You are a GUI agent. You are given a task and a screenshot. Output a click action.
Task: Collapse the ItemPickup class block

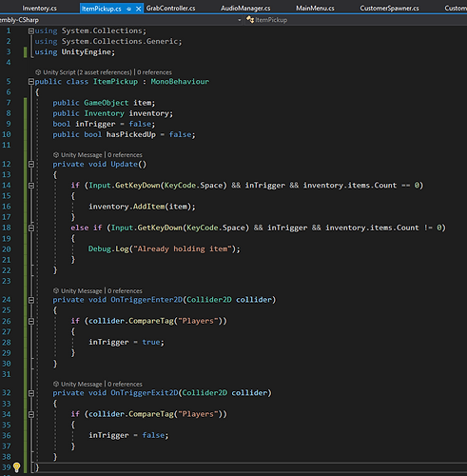(x=31, y=82)
